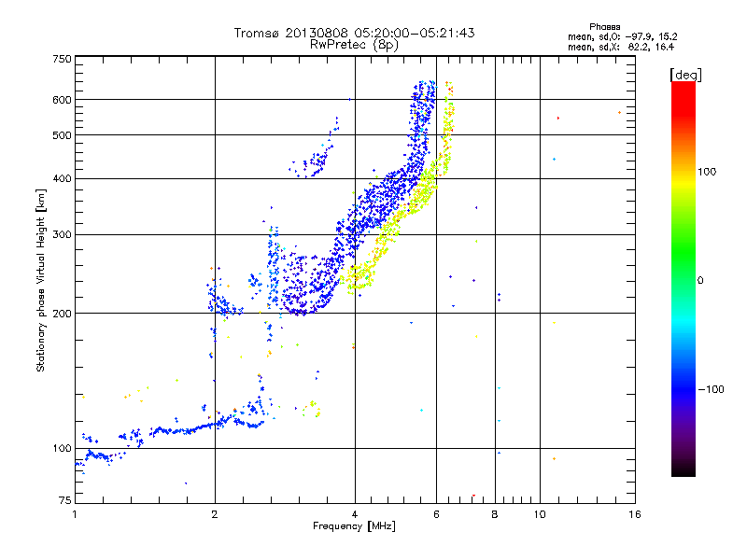Click the 'mean, sd,X: 82.2, 16.4' line
The width and height of the screenshot is (747, 560).
click(621, 47)
